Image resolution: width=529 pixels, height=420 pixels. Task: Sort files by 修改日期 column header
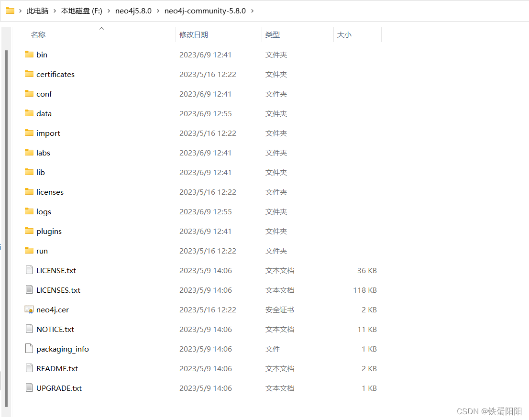[194, 35]
